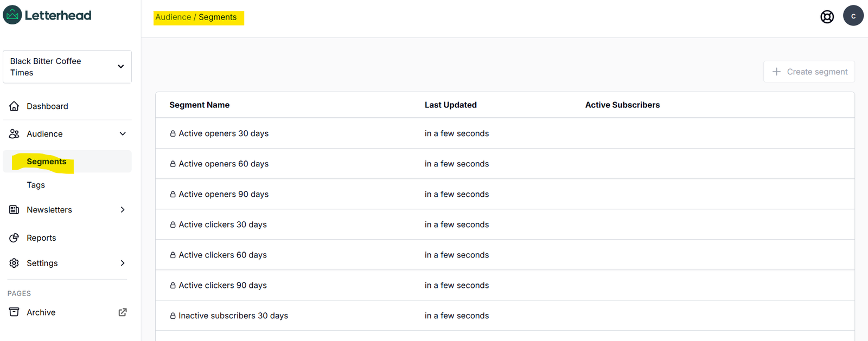Open Tags under Audience
This screenshot has height=341, width=868.
tap(36, 185)
